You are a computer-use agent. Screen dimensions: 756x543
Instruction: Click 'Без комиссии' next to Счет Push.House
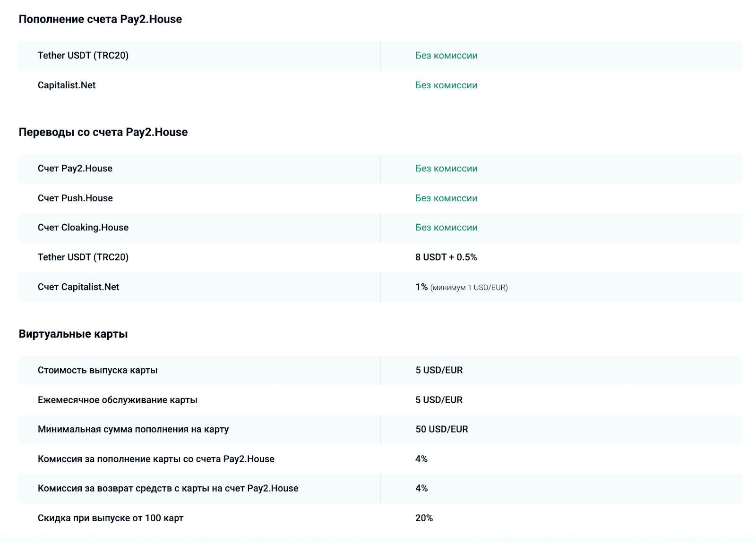(446, 198)
